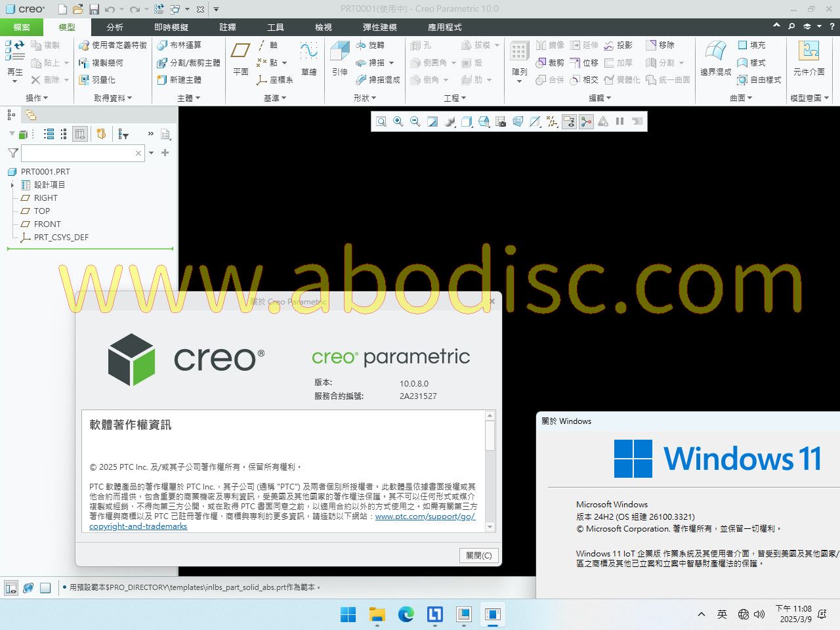This screenshot has height=630, width=840.
Task: Click the 關閉(C) button in about dialog
Action: coord(478,555)
